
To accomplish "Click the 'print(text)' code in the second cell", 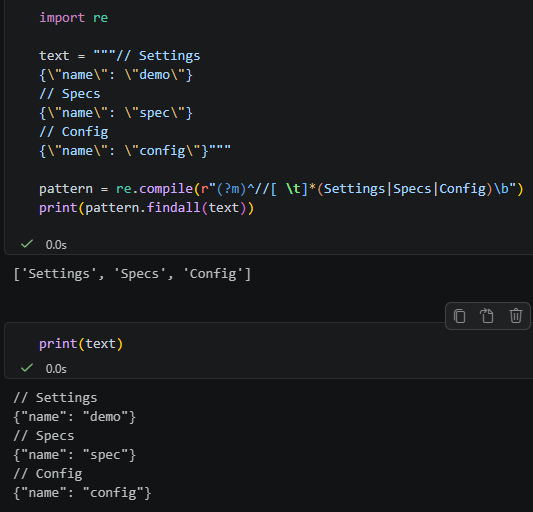I will (x=81, y=344).
